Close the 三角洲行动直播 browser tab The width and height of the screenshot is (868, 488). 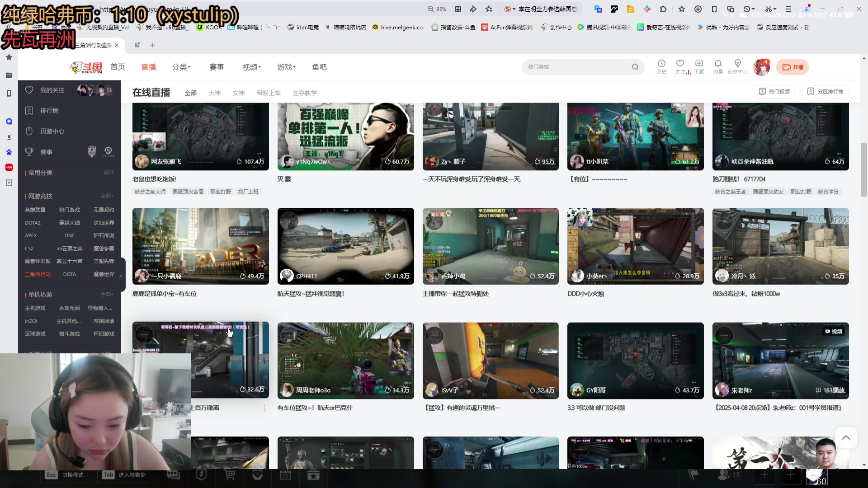117,45
